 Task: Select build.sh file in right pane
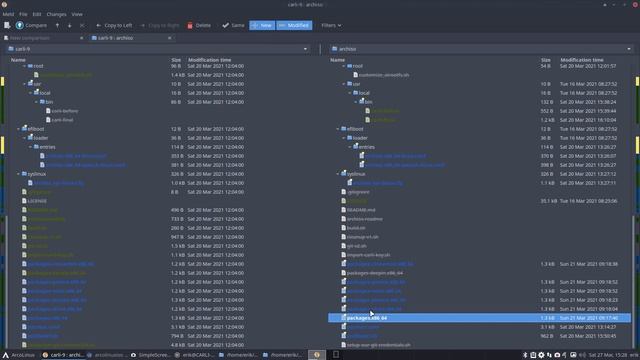pos(356,228)
